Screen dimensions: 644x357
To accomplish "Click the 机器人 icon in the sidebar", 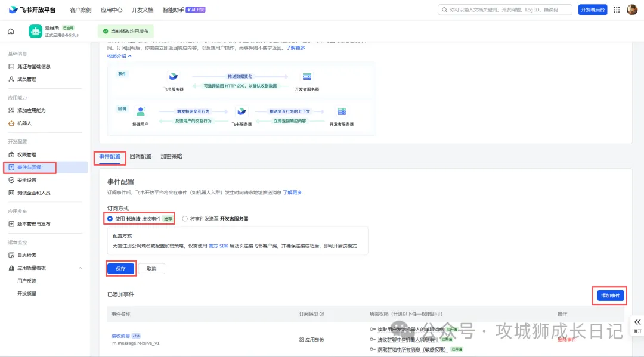I will click(11, 123).
